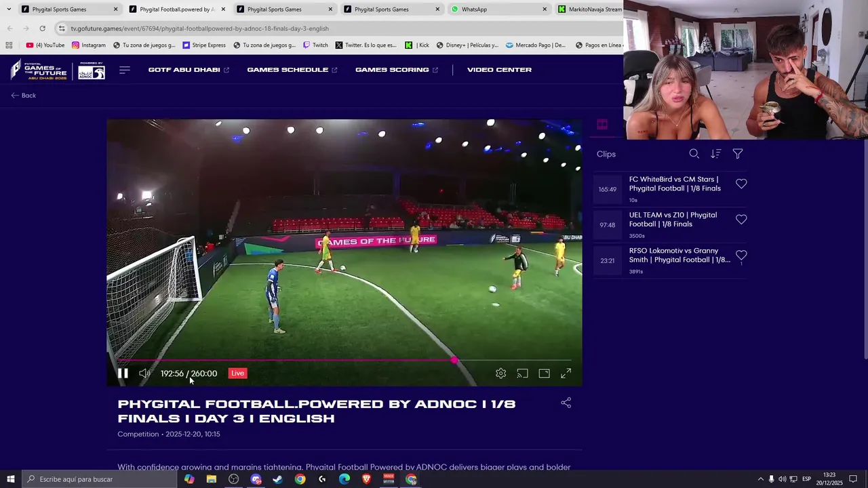Reload the current page

pyautogui.click(x=42, y=28)
